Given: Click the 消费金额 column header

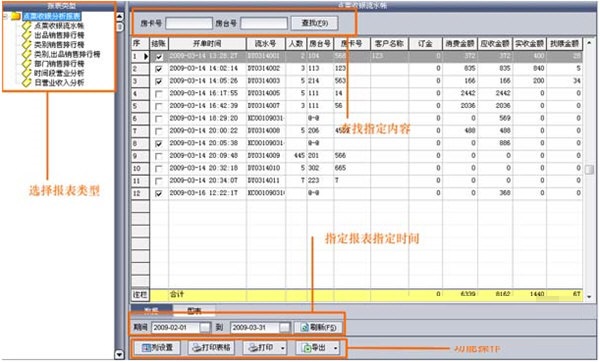Looking at the screenshot, I should (460, 44).
